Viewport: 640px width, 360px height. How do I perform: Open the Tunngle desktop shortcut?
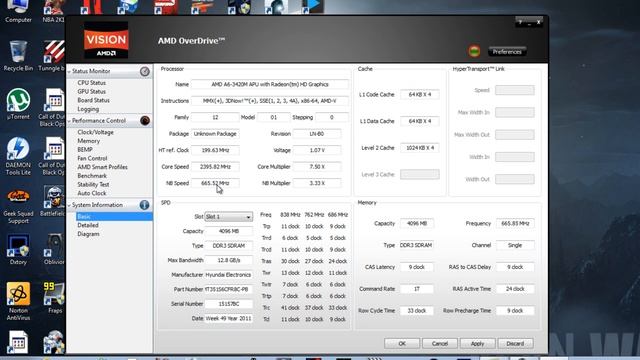(53, 56)
